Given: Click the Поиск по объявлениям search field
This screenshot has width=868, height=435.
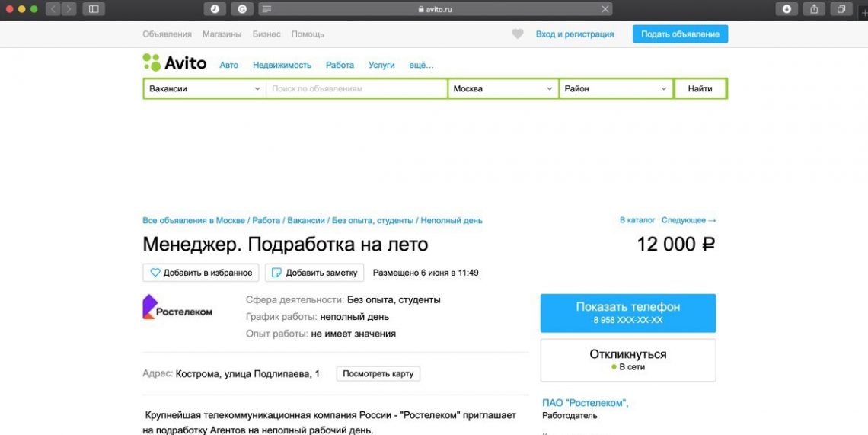Looking at the screenshot, I should click(356, 89).
